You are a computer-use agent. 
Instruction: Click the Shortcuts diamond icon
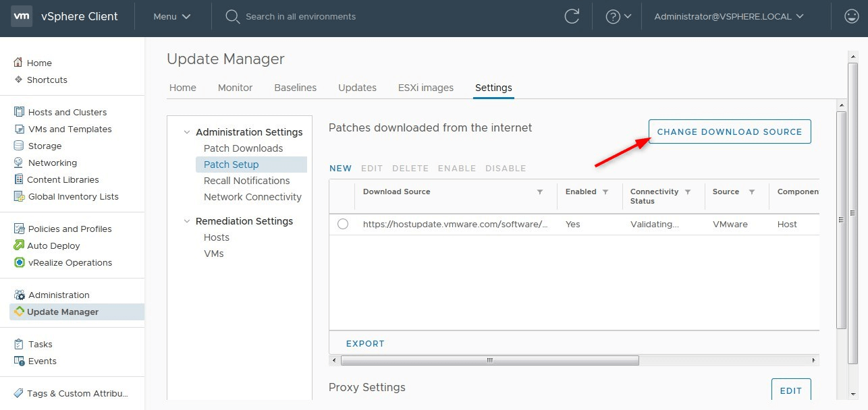(18, 79)
